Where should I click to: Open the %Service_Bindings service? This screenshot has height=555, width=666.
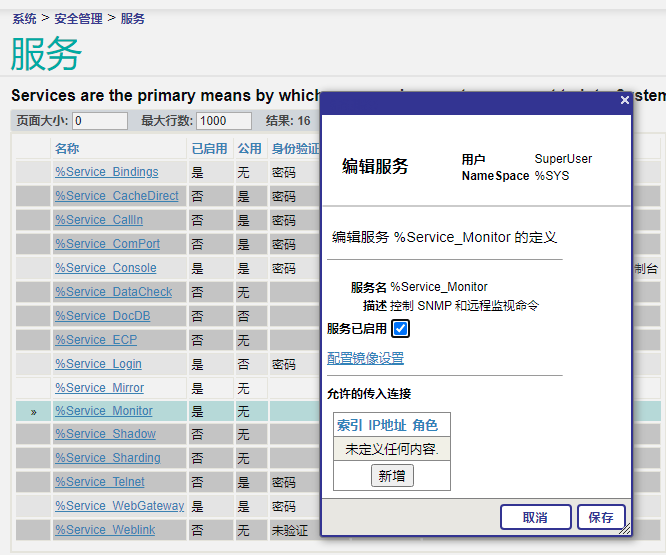click(x=106, y=172)
